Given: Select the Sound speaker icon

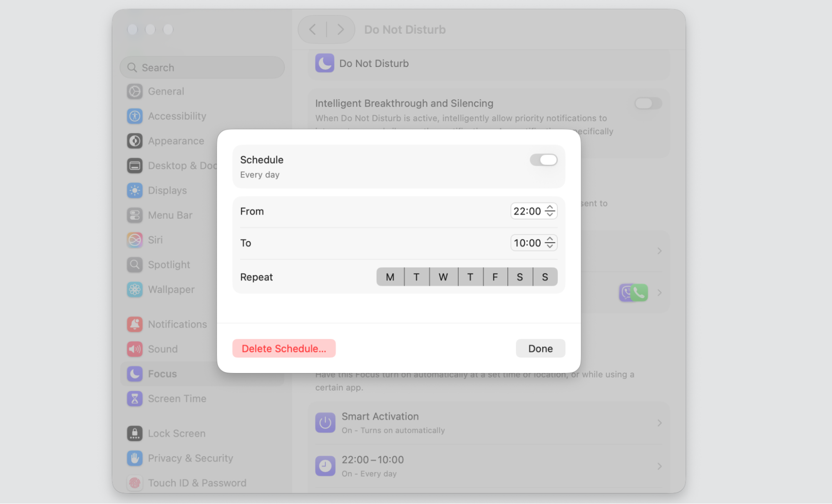Looking at the screenshot, I should coord(134,349).
